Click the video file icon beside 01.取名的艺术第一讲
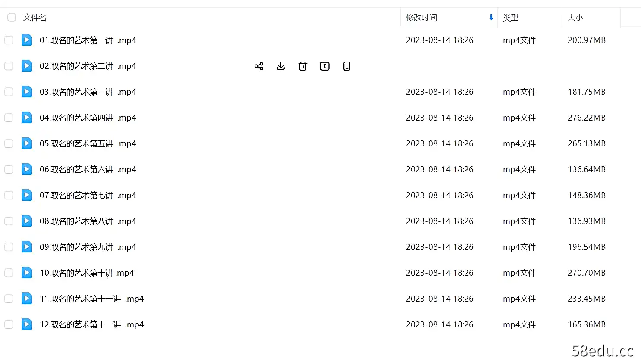641x364 pixels. tap(26, 40)
